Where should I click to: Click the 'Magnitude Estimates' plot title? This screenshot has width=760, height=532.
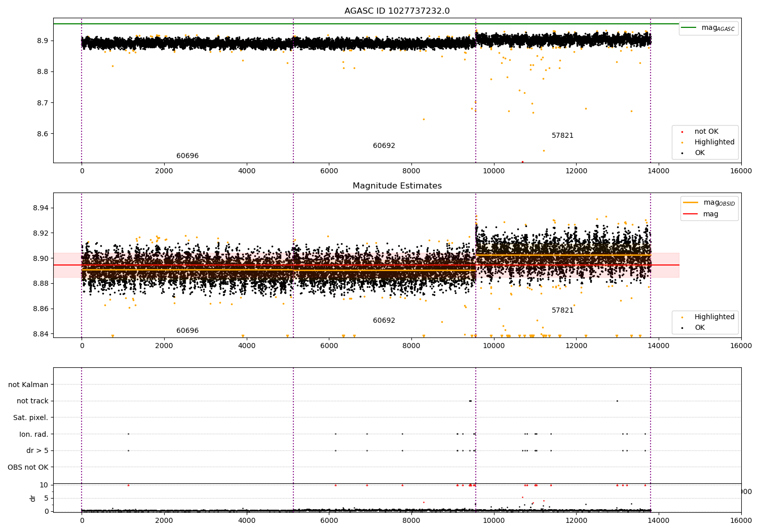pos(397,186)
